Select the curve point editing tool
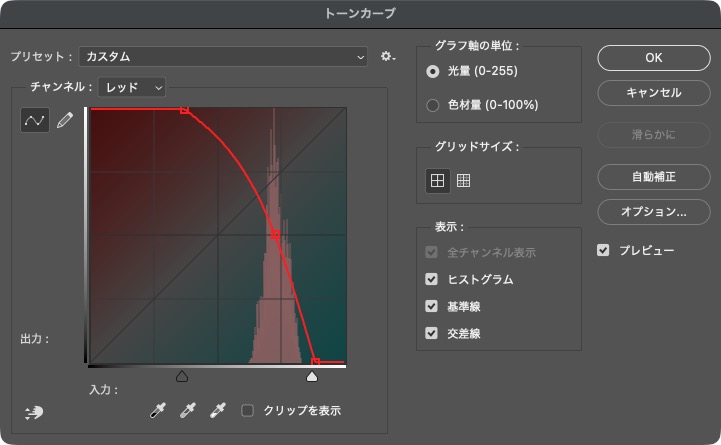 (x=35, y=120)
